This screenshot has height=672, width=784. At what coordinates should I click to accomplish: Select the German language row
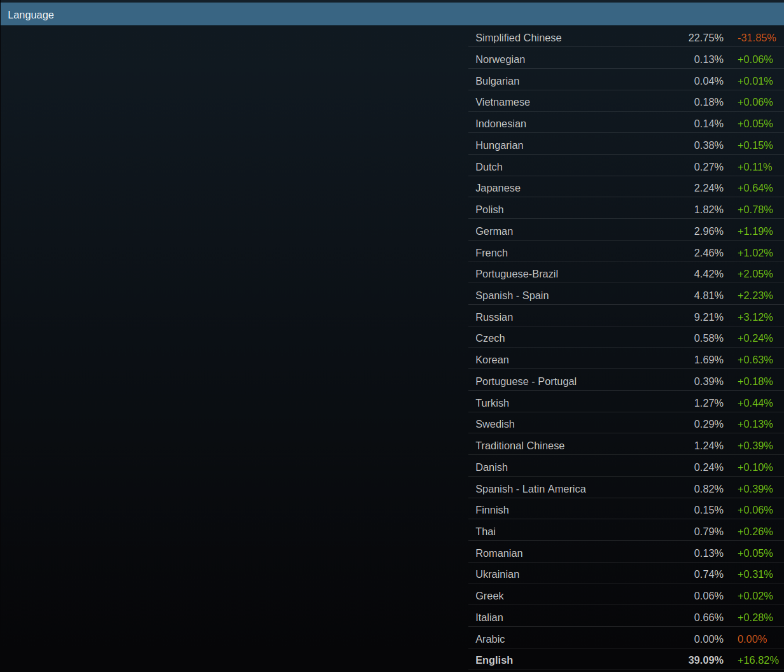626,231
